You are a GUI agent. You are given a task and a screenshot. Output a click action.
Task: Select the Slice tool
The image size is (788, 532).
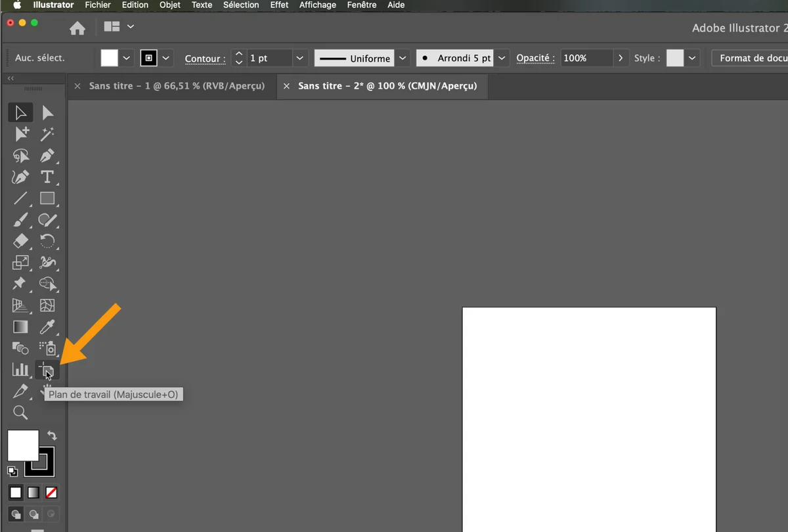[x=20, y=391]
